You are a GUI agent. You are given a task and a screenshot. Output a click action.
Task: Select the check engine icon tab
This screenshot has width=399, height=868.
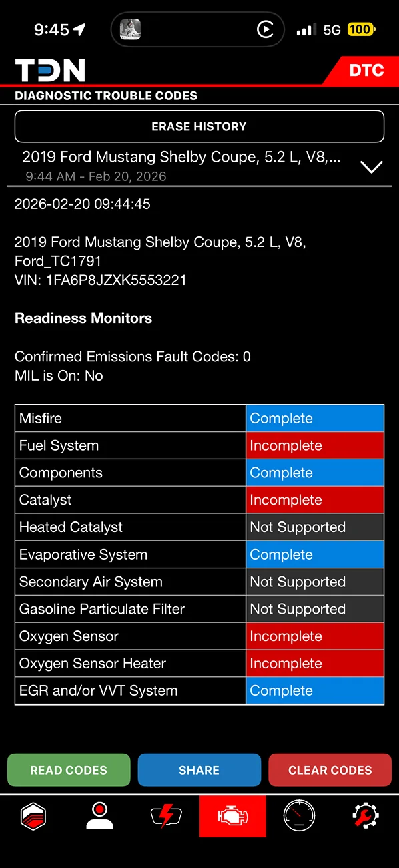coord(232,816)
